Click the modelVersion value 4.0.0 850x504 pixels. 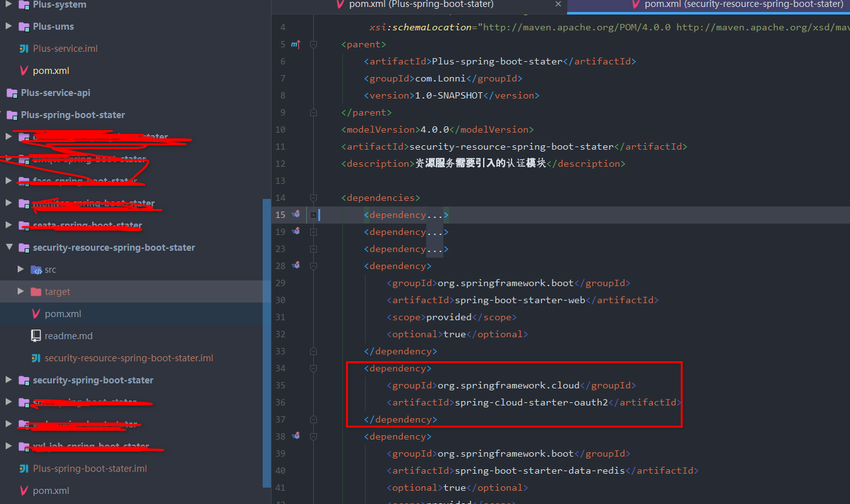[434, 129]
